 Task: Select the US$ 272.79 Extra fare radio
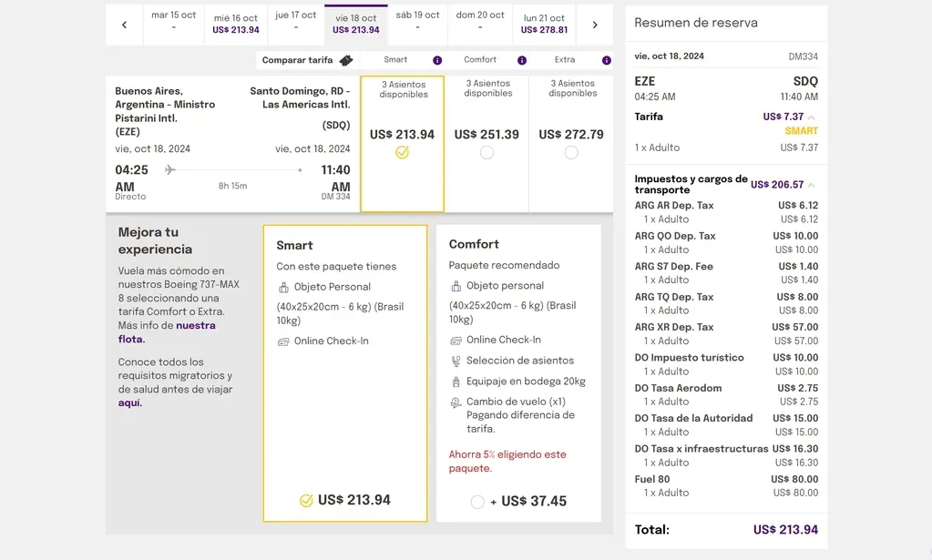[x=571, y=153]
